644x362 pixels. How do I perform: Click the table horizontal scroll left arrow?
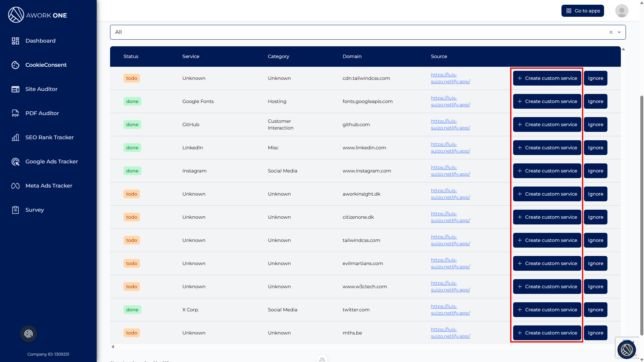113,347
